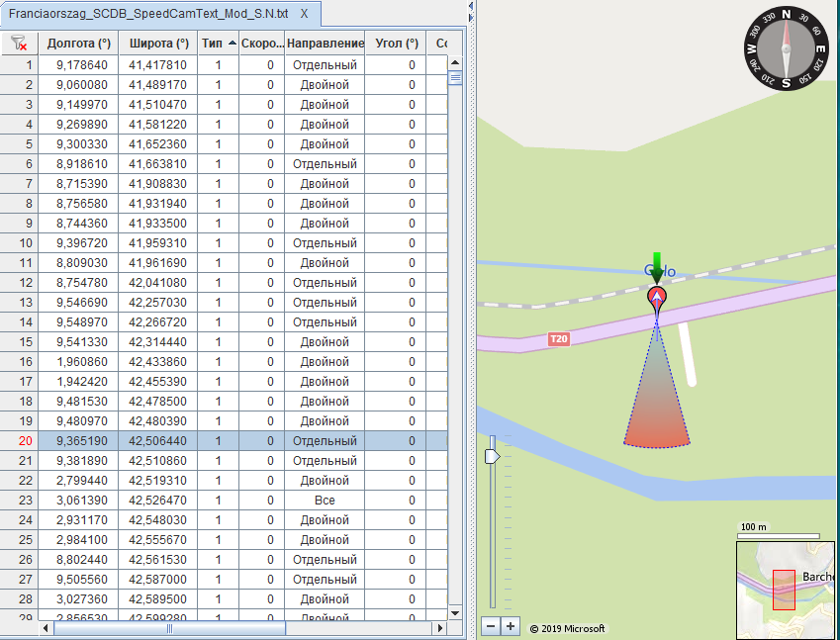Image resolution: width=840 pixels, height=640 pixels.
Task: Click longitude cell 9,149970
Action: coord(78,105)
